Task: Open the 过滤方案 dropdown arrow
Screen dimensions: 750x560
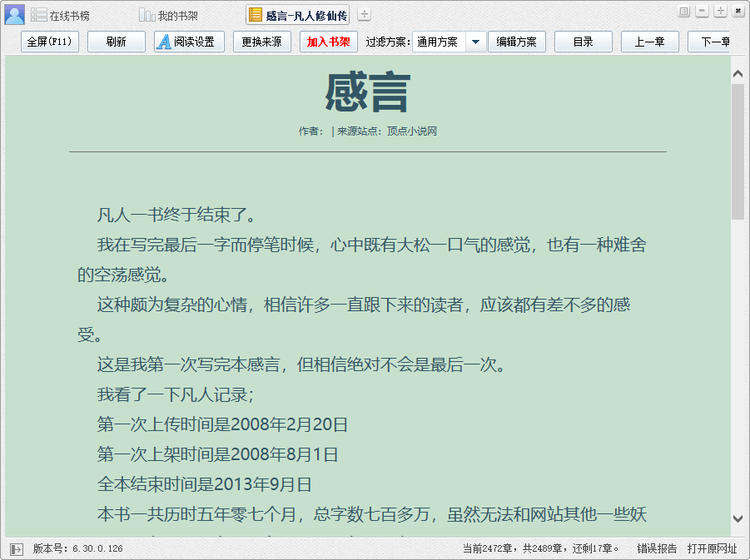Action: 475,42
